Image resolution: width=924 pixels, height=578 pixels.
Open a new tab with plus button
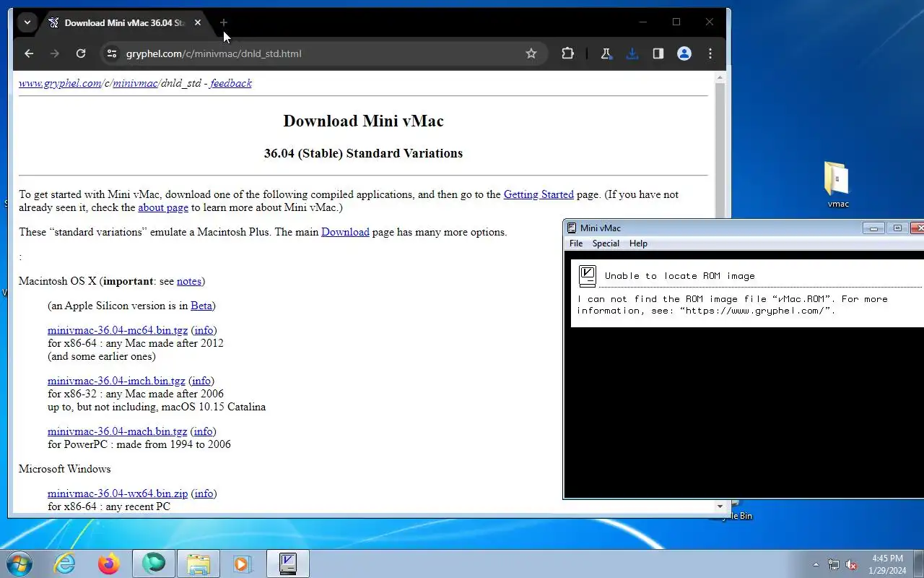224,22
